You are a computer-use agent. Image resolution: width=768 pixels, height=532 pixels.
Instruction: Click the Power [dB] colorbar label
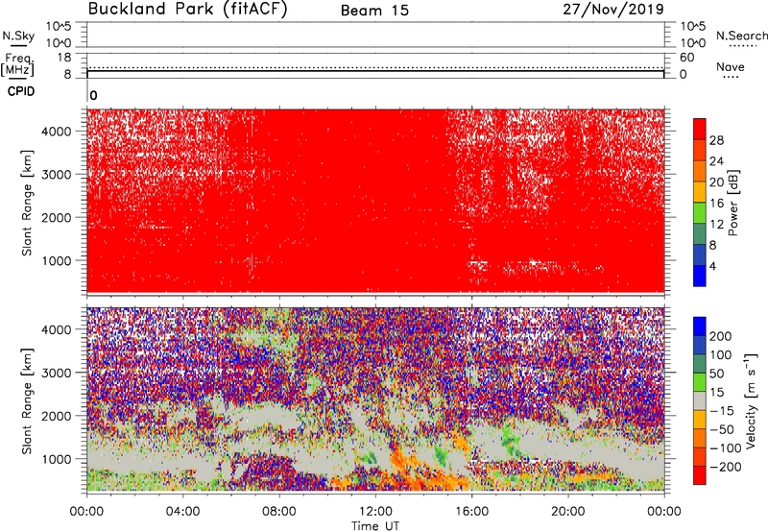[733, 203]
